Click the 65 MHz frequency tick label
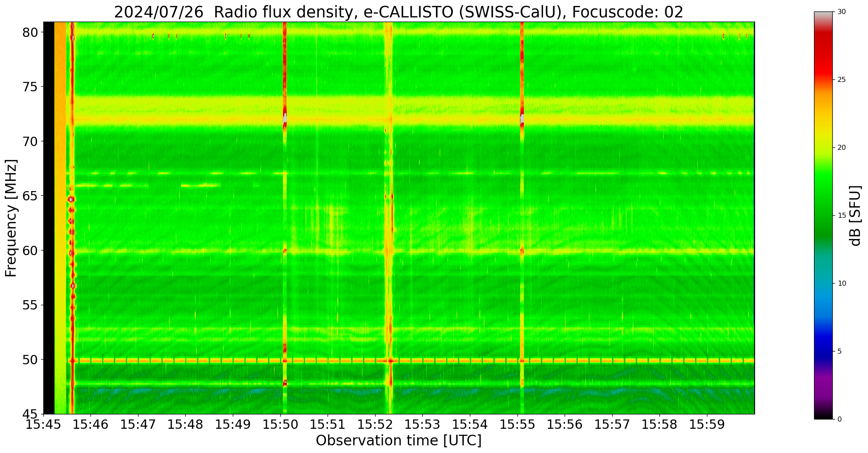This screenshot has height=453, width=868. pyautogui.click(x=31, y=196)
